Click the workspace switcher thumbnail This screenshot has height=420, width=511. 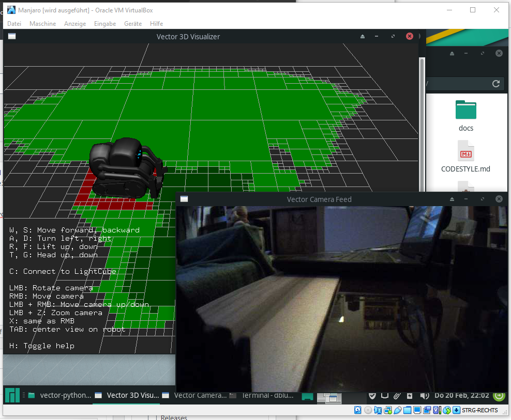tap(329, 398)
